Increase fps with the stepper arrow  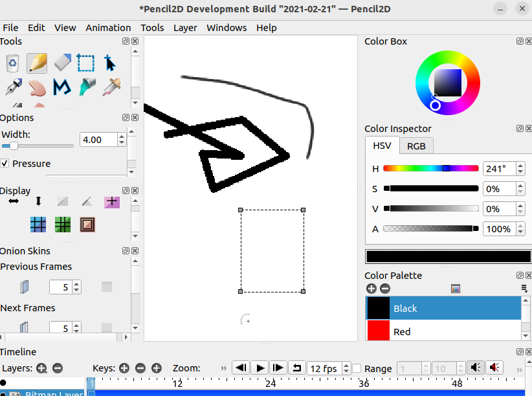click(346, 365)
